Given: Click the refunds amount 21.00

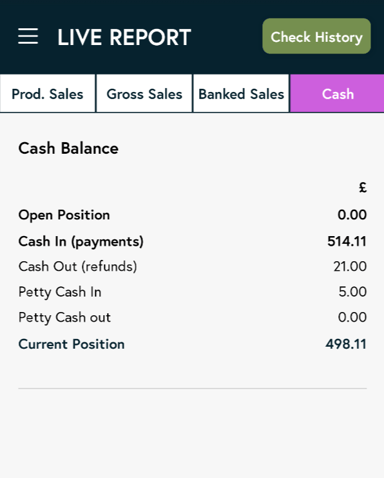Looking at the screenshot, I should (x=350, y=266).
